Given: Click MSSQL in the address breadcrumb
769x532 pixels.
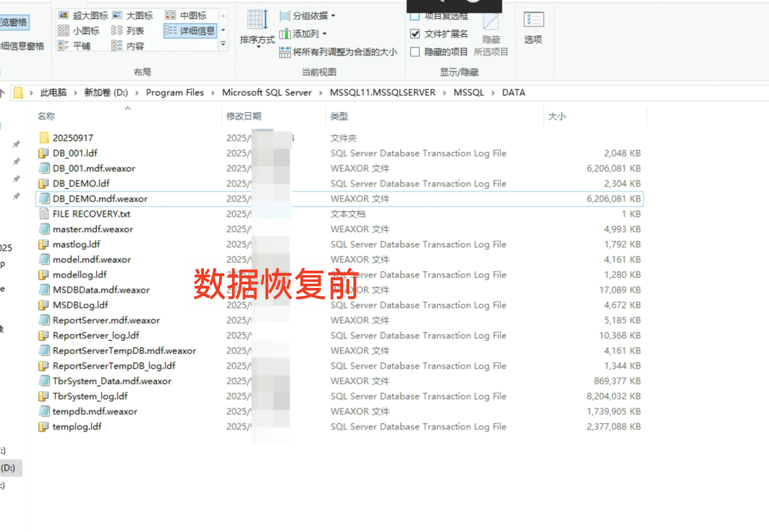Looking at the screenshot, I should tap(468, 93).
